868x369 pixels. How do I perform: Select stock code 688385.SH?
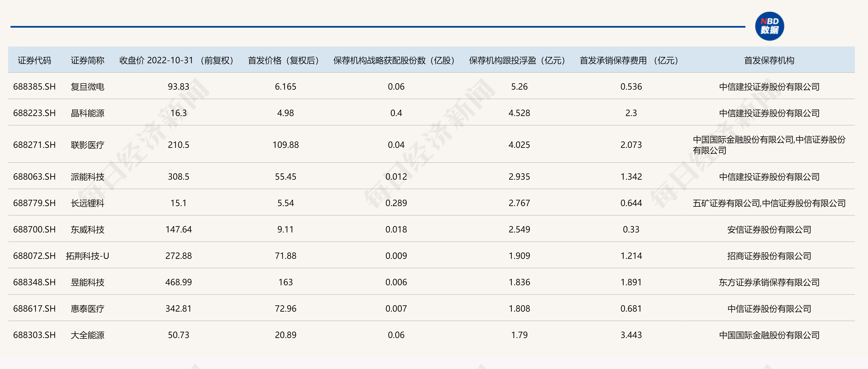tap(34, 87)
